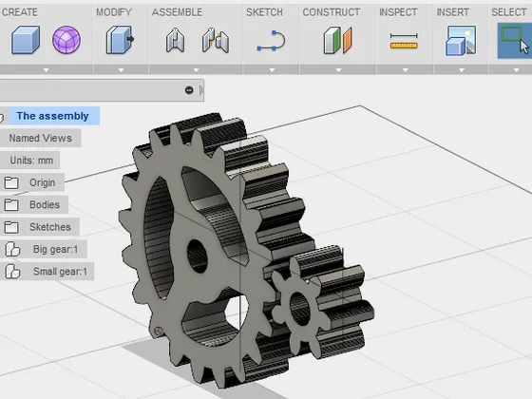532x399 pixels.
Task: Pick the Joint assemble icon
Action: pyautogui.click(x=216, y=40)
